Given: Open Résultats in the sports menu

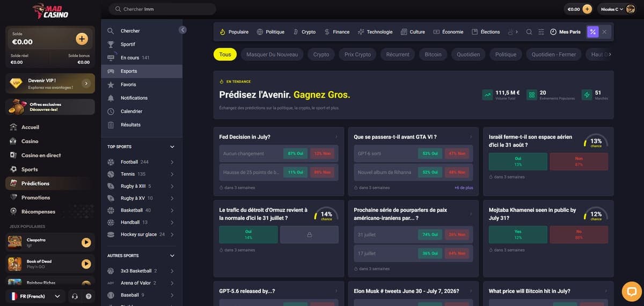Looking at the screenshot, I should pyautogui.click(x=142, y=125).
